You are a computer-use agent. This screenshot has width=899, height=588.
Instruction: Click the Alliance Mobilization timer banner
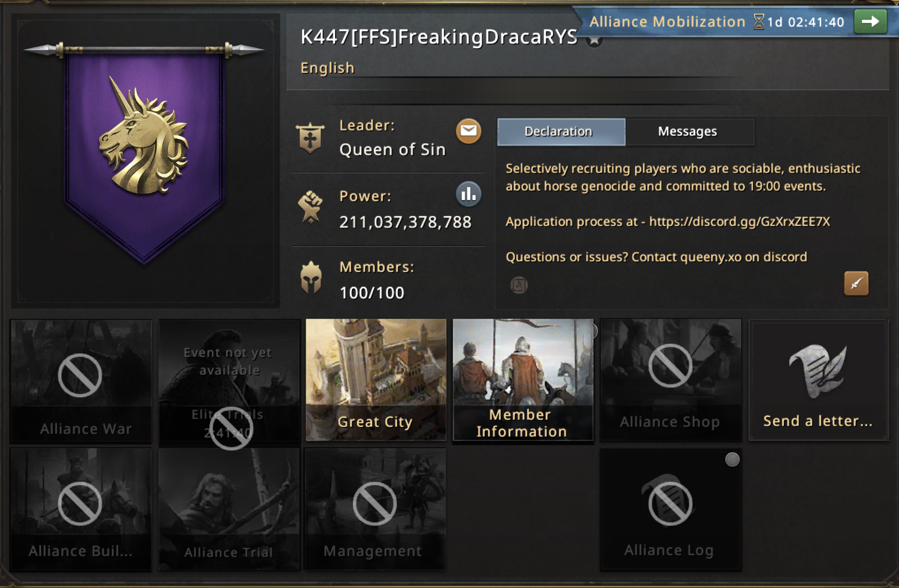[716, 22]
